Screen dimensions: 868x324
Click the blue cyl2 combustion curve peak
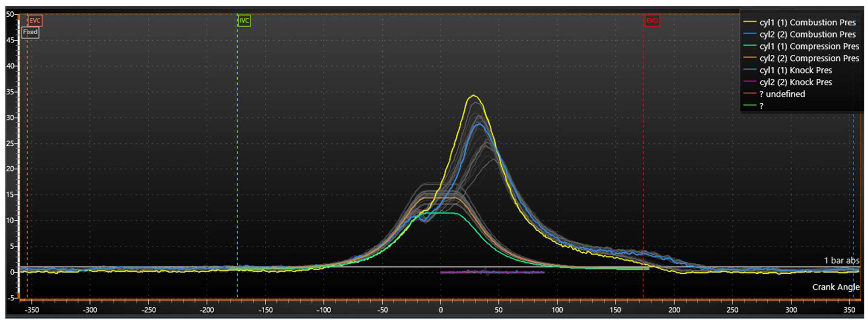pyautogui.click(x=479, y=124)
